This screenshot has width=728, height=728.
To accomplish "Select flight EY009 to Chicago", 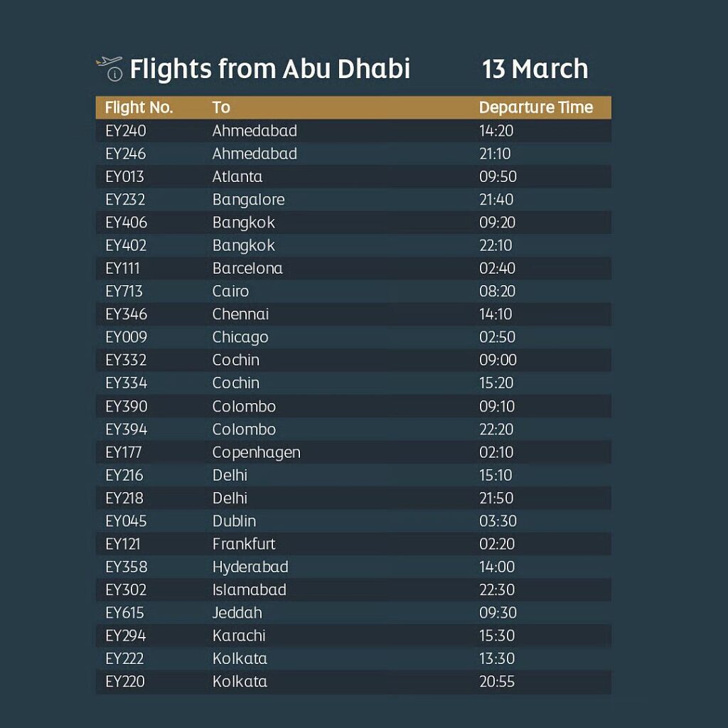I will [126, 337].
